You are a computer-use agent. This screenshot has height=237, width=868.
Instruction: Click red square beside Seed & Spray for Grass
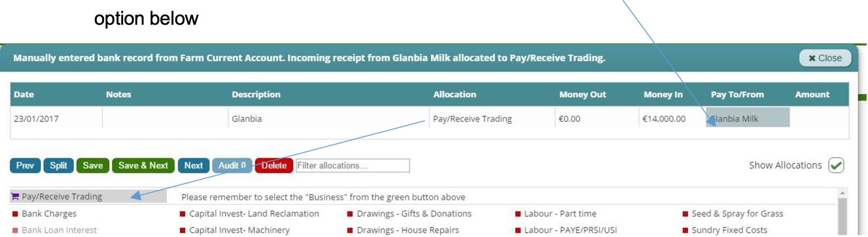(x=685, y=214)
